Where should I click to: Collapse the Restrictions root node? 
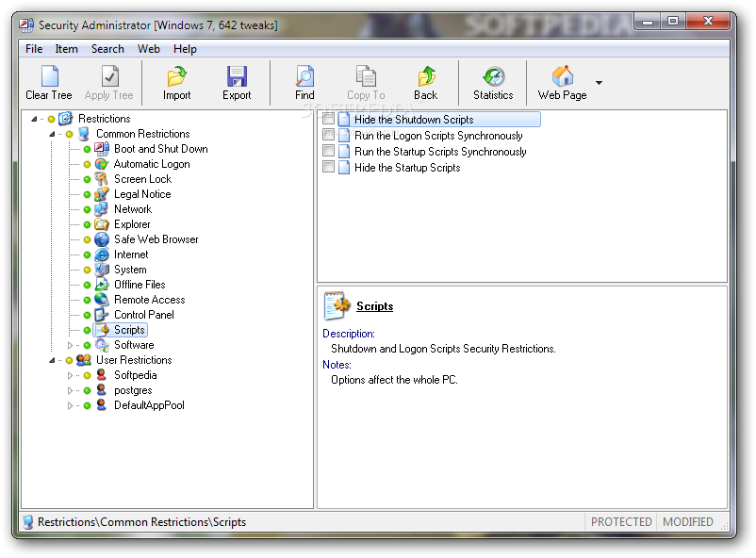[x=34, y=119]
